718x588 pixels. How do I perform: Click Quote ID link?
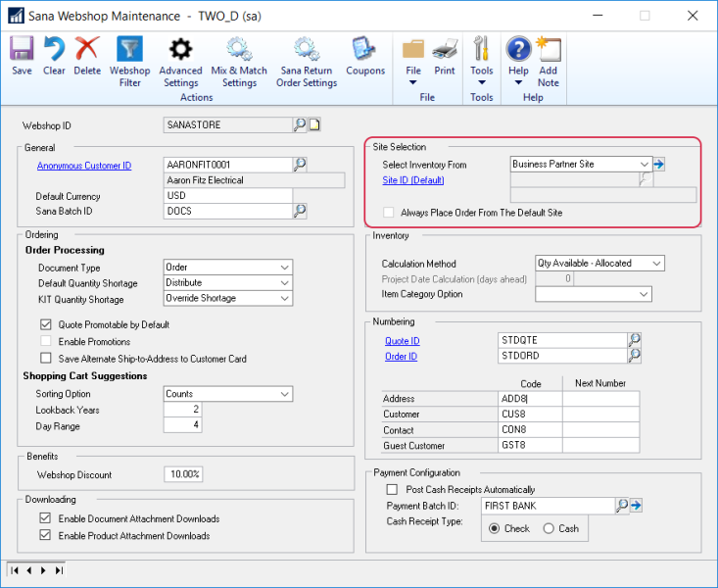coord(402,340)
